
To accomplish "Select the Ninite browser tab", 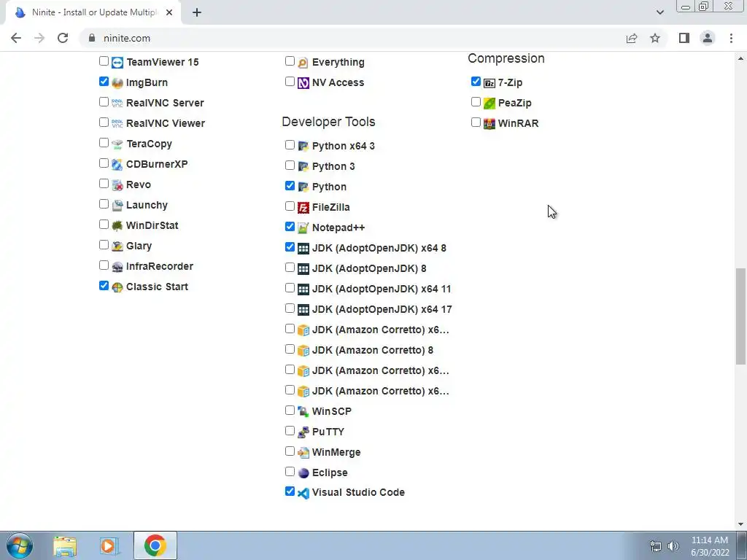I will [x=93, y=13].
